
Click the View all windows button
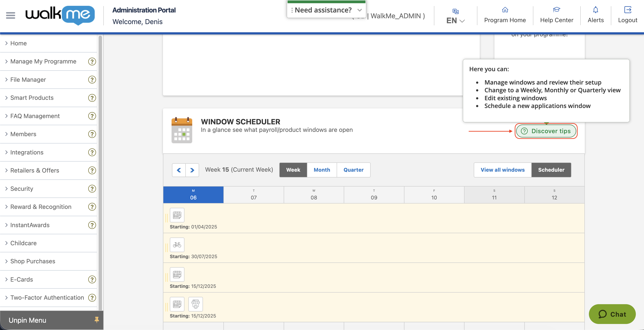point(502,170)
